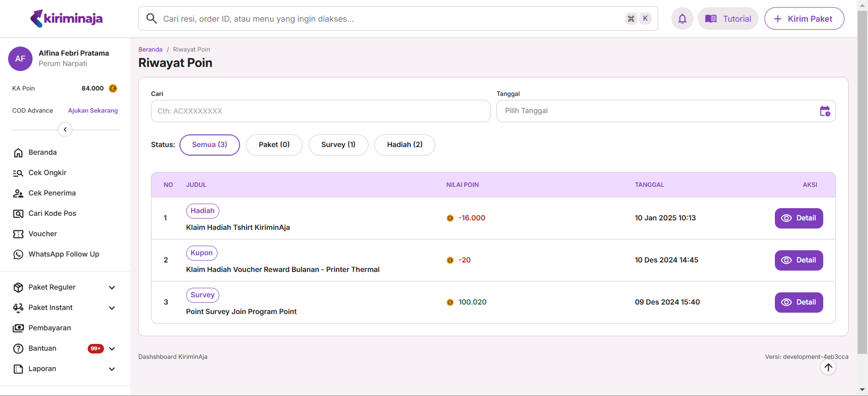Image resolution: width=868 pixels, height=396 pixels.
Task: Click the Ajukan Sekarang link
Action: [x=93, y=110]
